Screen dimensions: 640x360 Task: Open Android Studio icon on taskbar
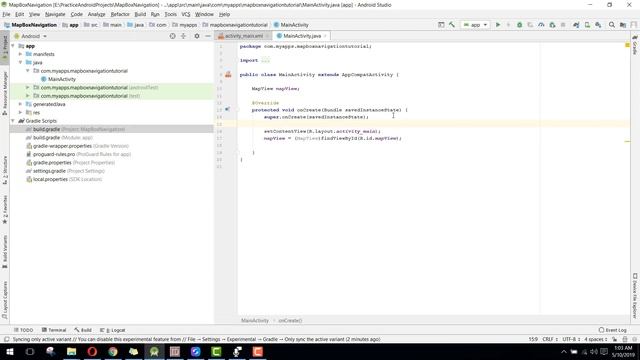[154, 351]
